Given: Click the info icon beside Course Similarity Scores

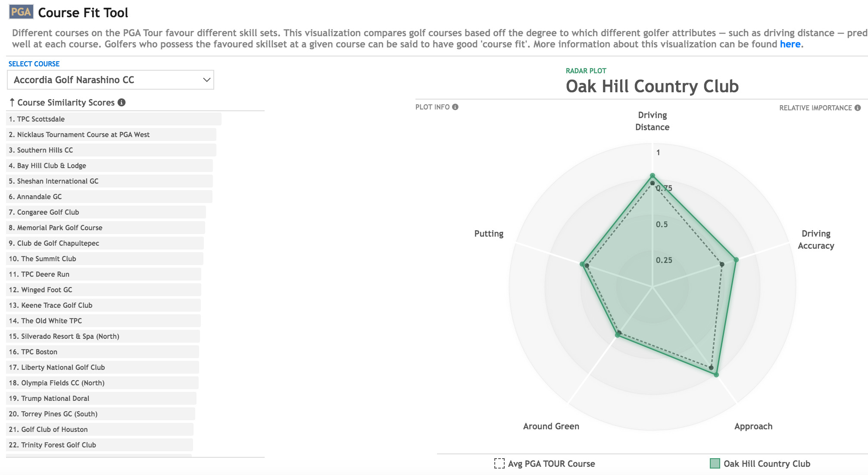Looking at the screenshot, I should click(x=123, y=103).
